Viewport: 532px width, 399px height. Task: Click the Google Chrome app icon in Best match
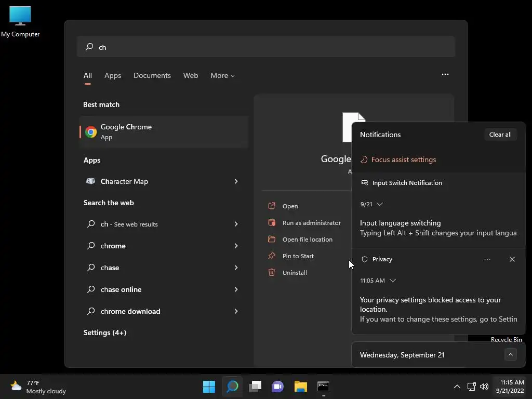click(90, 131)
